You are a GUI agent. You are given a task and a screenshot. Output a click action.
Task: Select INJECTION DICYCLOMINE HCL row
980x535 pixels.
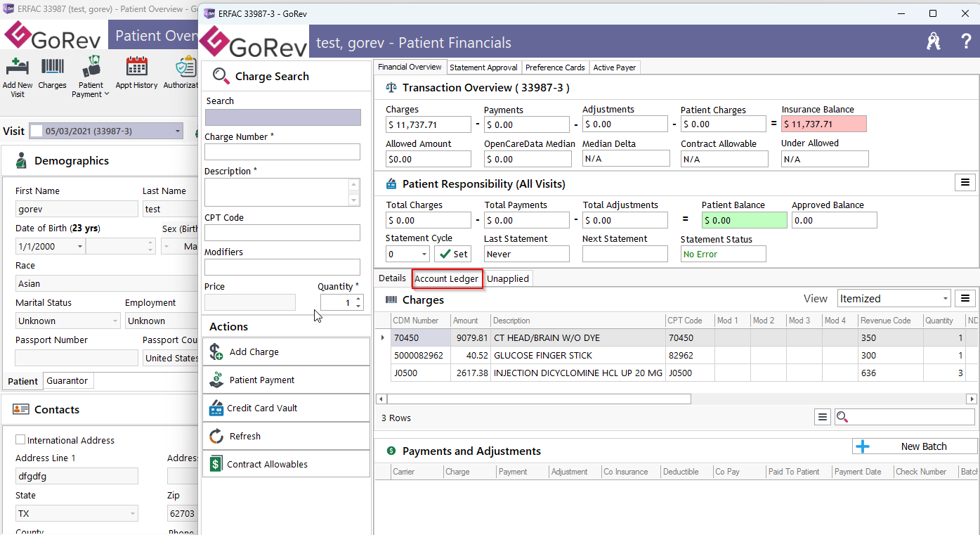677,373
